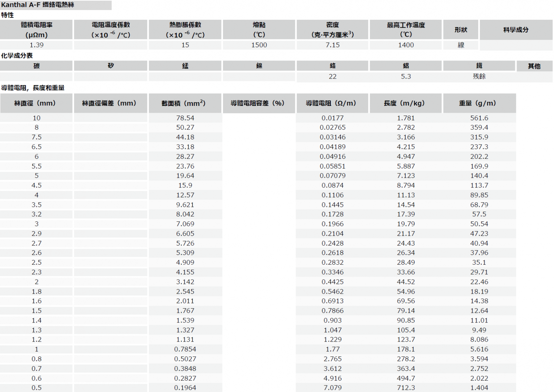Select the weight value 140.4
This screenshot has width=554, height=392.
(x=479, y=176)
